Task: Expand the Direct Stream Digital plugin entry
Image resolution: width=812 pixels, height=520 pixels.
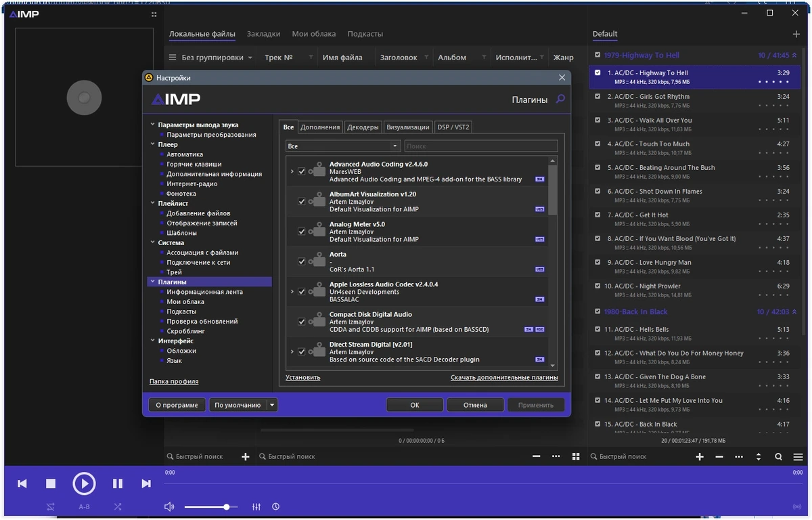Action: 292,351
